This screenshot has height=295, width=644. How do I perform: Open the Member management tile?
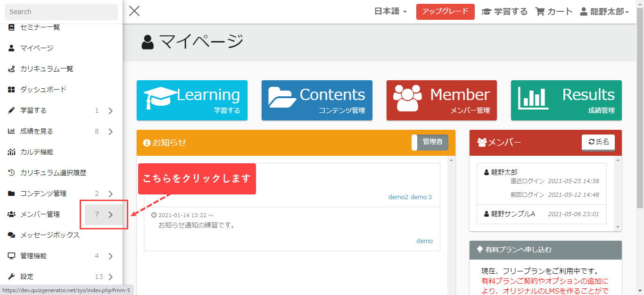click(x=442, y=100)
